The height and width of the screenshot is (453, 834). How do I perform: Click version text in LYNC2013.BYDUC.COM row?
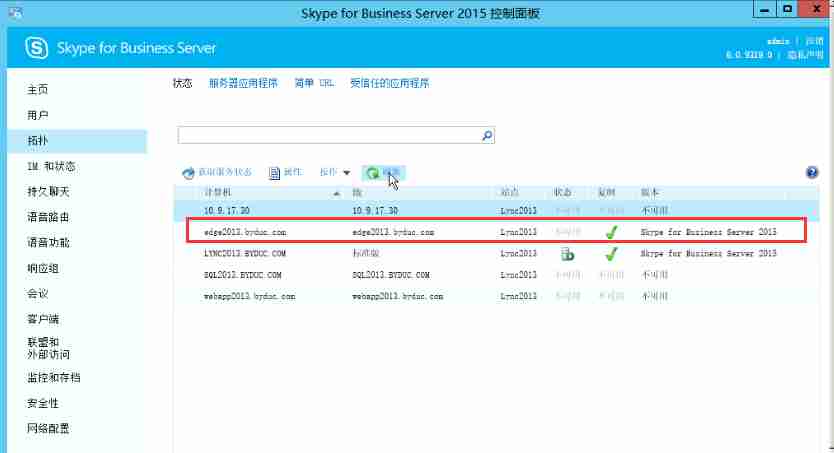[708, 254]
